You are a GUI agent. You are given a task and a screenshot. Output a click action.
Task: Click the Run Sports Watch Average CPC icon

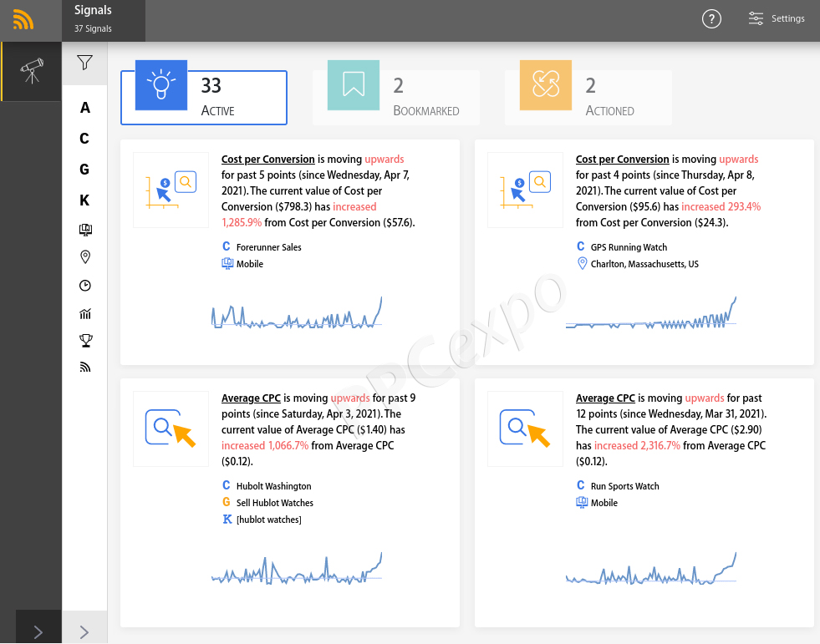(x=525, y=428)
